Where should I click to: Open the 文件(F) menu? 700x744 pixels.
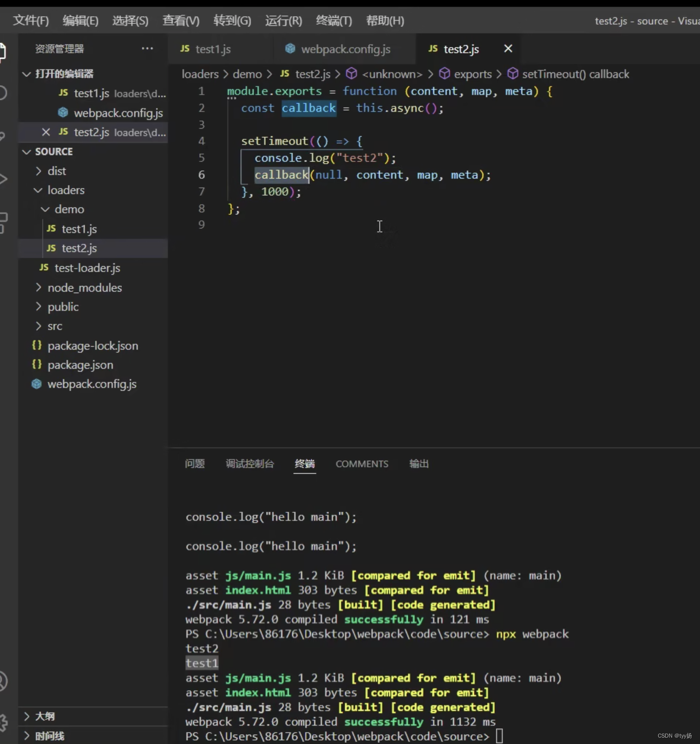[x=31, y=21]
